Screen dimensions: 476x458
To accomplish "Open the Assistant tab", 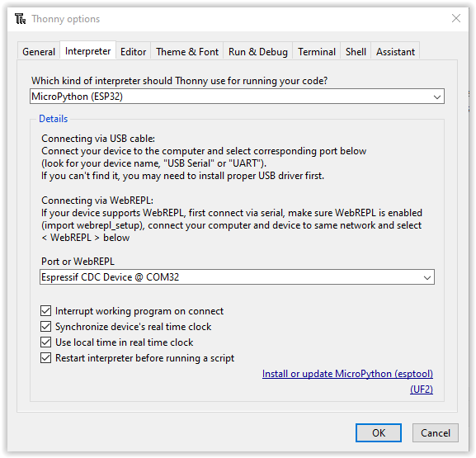I will [x=395, y=52].
